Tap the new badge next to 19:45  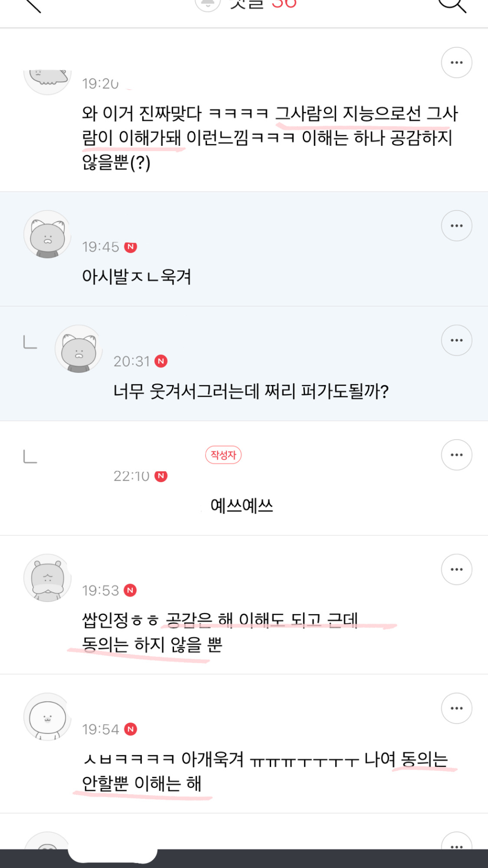pos(131,247)
